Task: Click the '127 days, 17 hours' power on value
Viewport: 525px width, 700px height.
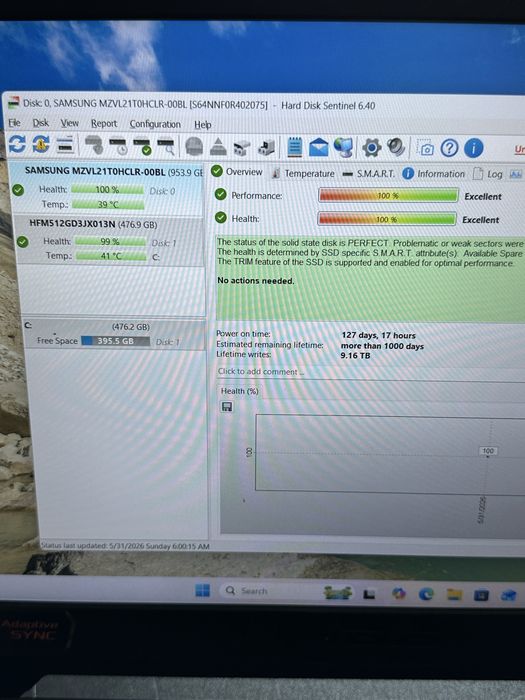Action: (x=379, y=335)
